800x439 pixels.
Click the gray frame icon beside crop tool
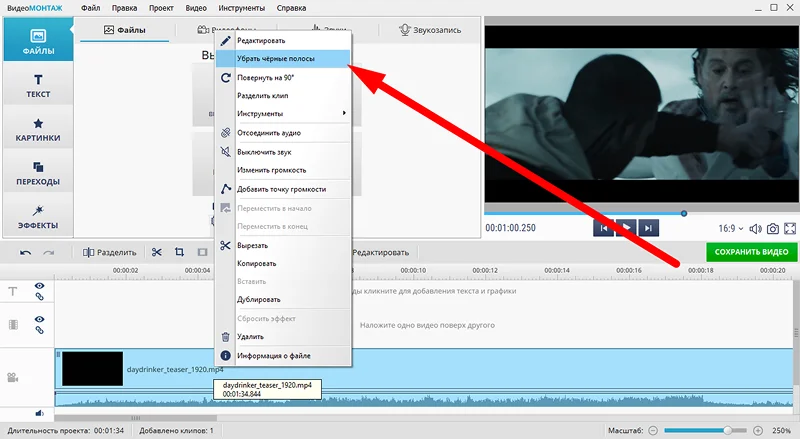[203, 252]
